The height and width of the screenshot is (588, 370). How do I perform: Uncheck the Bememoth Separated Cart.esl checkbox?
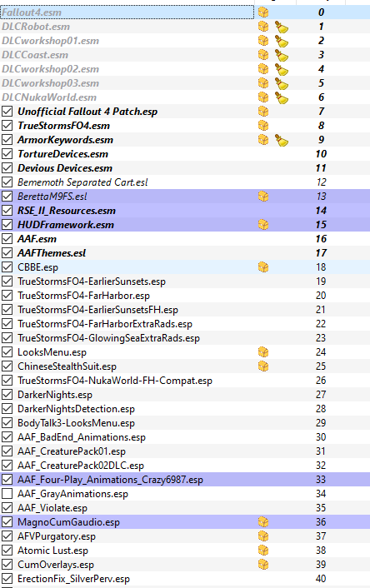pyautogui.click(x=7, y=182)
